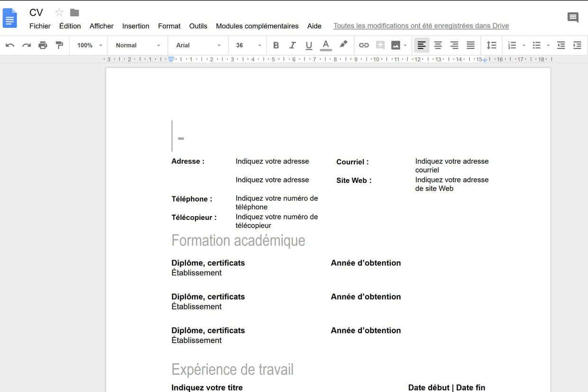Click the modifications enregistrées dans Drive link

coord(421,26)
